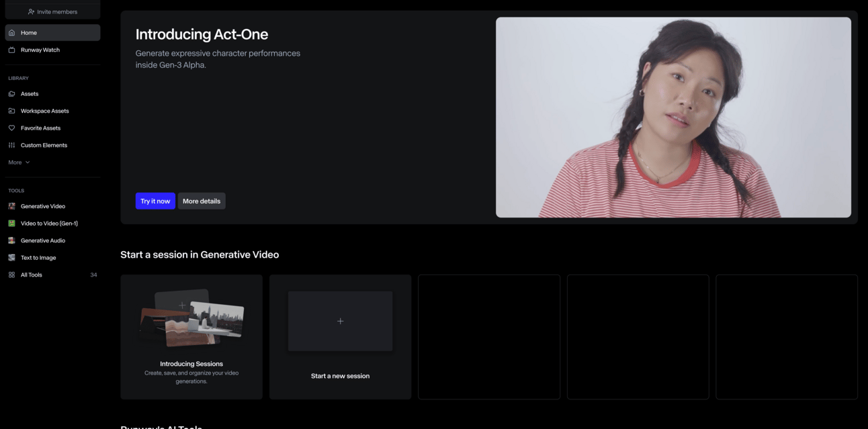Click the plus icon in new session card
This screenshot has height=429, width=868.
(x=340, y=321)
